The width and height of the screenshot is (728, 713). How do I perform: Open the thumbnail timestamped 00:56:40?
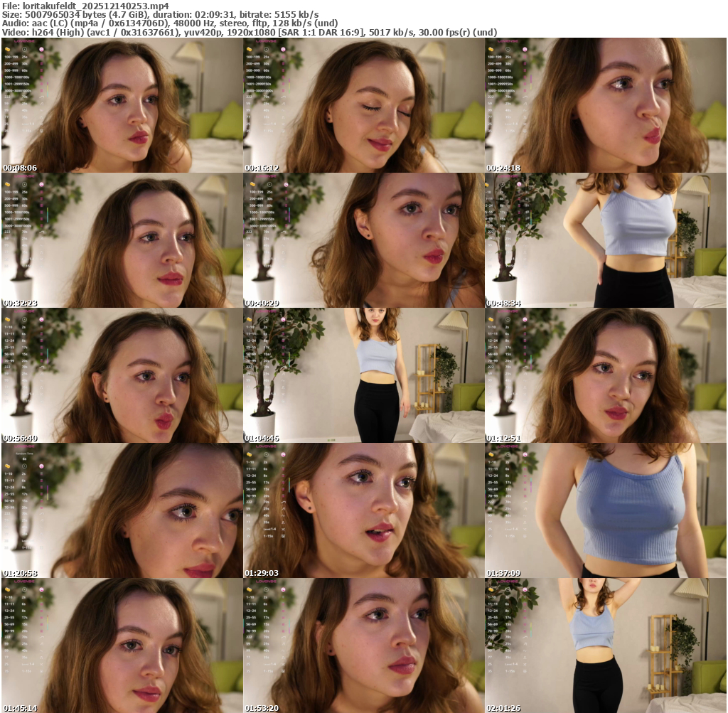click(x=122, y=375)
